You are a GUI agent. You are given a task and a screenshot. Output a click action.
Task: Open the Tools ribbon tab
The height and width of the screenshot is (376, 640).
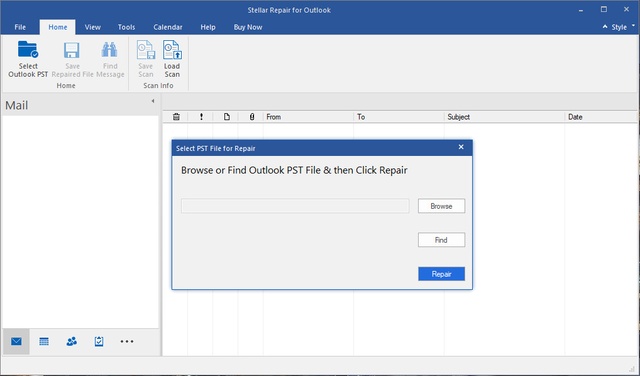tap(127, 27)
